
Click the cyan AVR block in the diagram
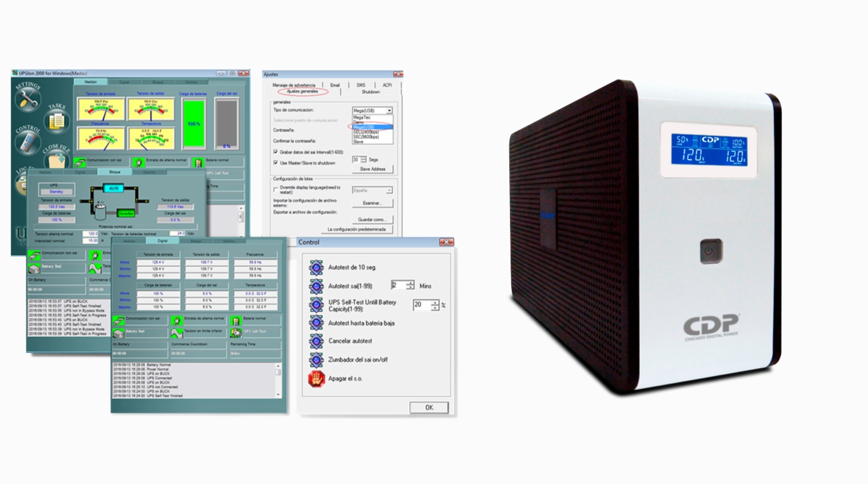coord(113,188)
